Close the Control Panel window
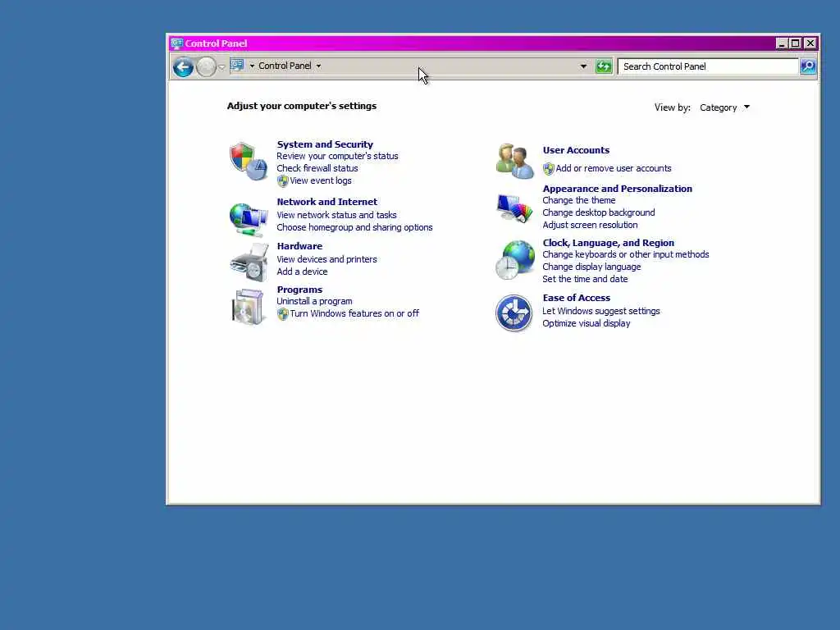840x630 pixels. pos(810,43)
